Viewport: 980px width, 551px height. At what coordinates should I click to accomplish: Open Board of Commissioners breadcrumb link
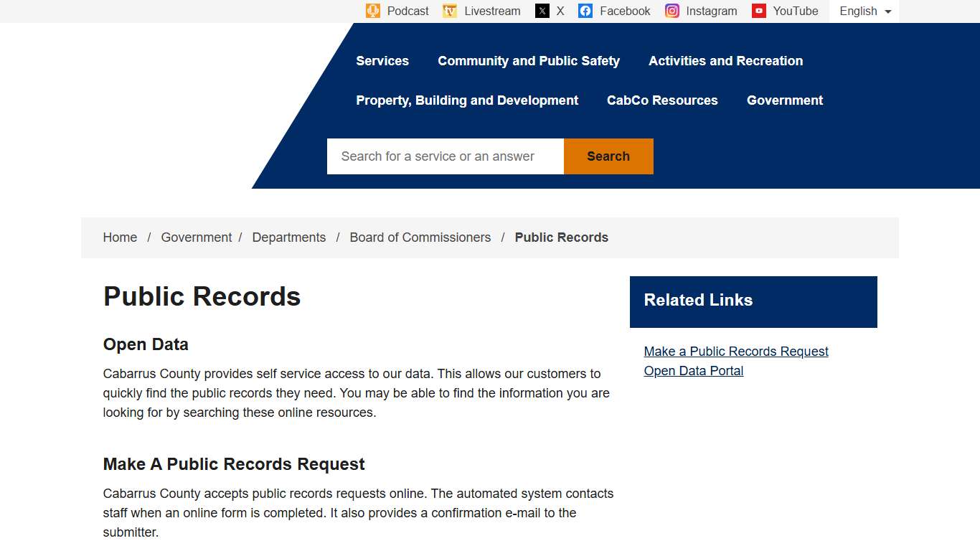tap(420, 237)
